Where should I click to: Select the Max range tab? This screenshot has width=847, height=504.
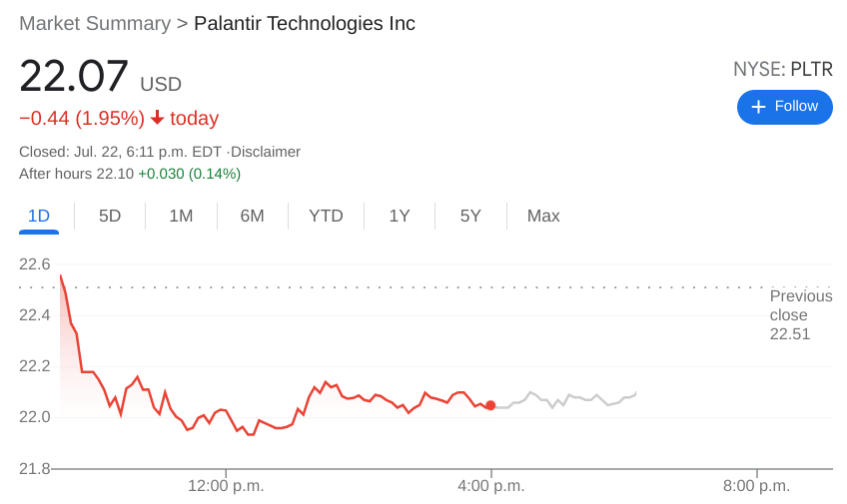pyautogui.click(x=543, y=216)
